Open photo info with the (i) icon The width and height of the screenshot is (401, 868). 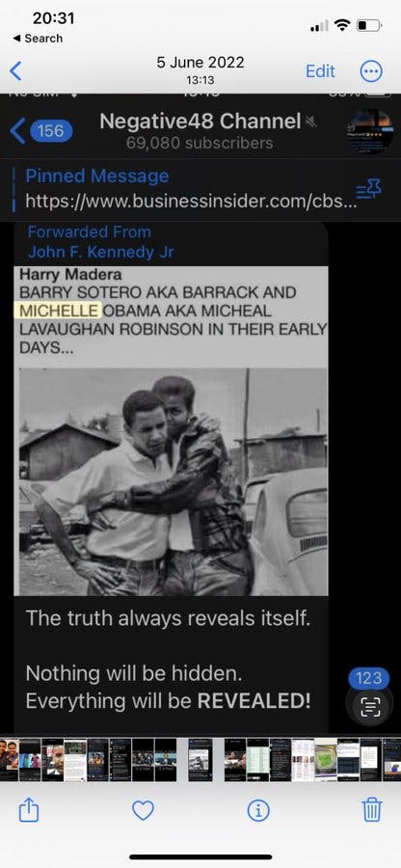click(257, 811)
